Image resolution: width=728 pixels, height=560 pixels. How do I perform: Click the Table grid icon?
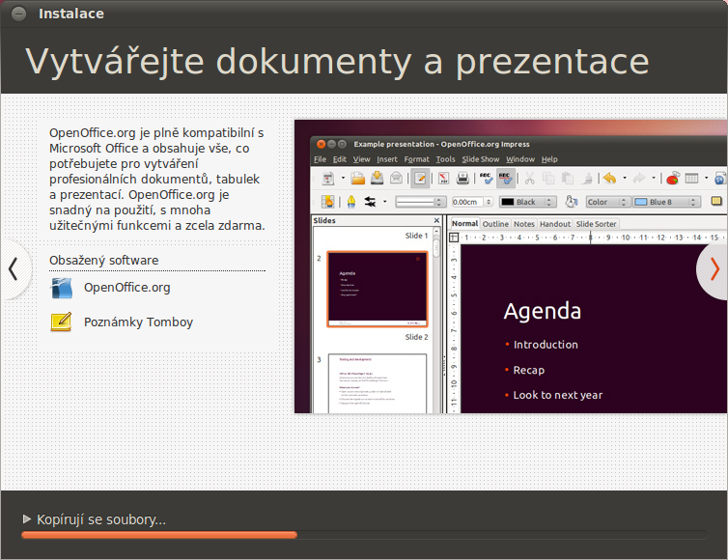(691, 178)
